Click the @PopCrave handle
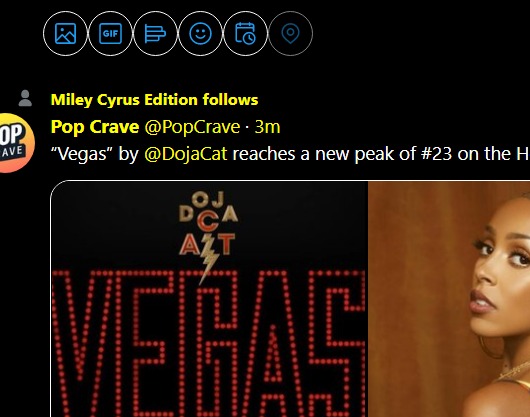The height and width of the screenshot is (417, 530). click(x=192, y=127)
